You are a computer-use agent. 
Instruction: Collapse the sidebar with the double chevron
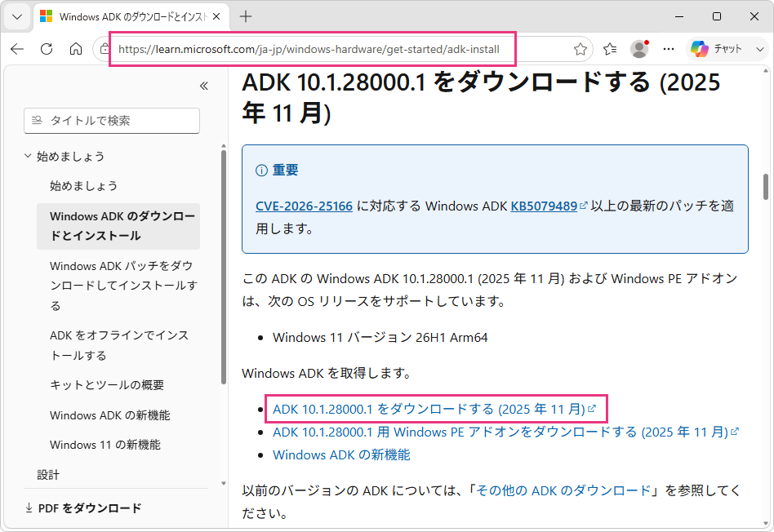[x=204, y=86]
